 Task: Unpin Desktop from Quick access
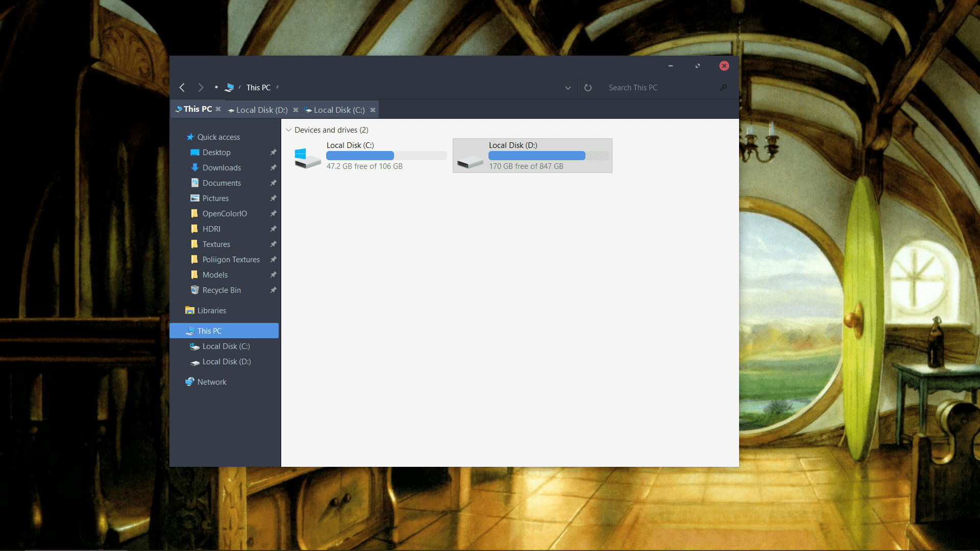274,152
